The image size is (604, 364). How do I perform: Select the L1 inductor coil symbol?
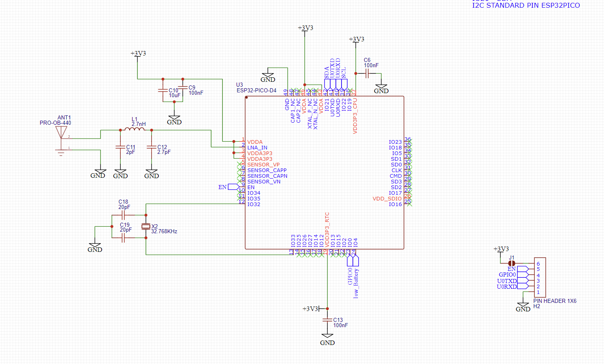[x=134, y=129]
